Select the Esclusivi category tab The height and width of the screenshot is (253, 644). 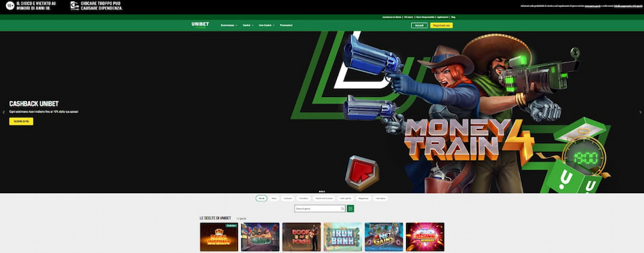(x=288, y=198)
